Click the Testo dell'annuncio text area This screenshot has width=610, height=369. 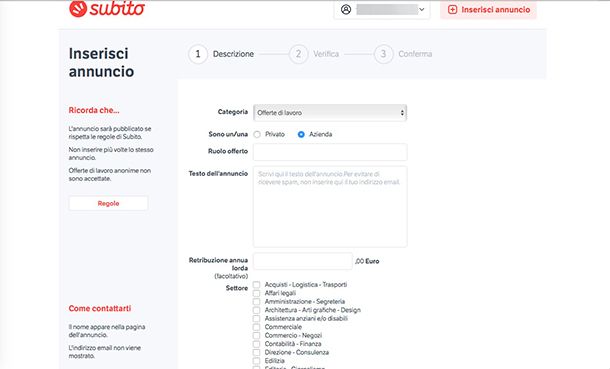330,206
